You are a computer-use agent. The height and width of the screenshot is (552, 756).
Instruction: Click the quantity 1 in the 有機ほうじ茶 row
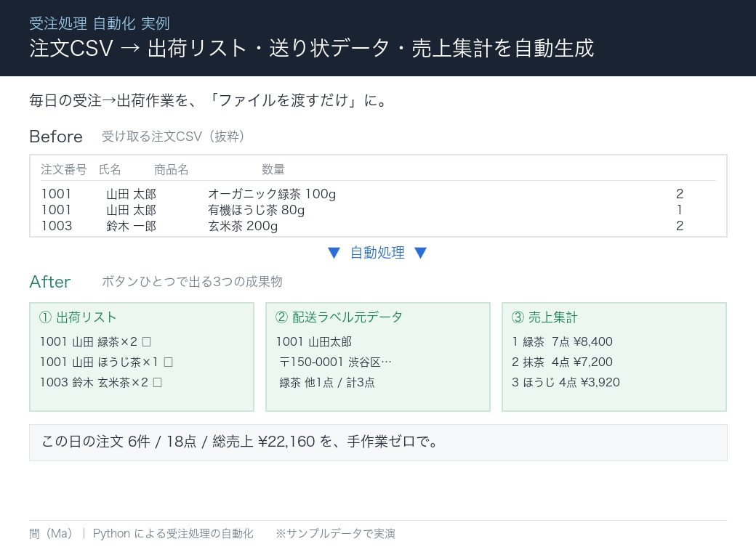[680, 210]
